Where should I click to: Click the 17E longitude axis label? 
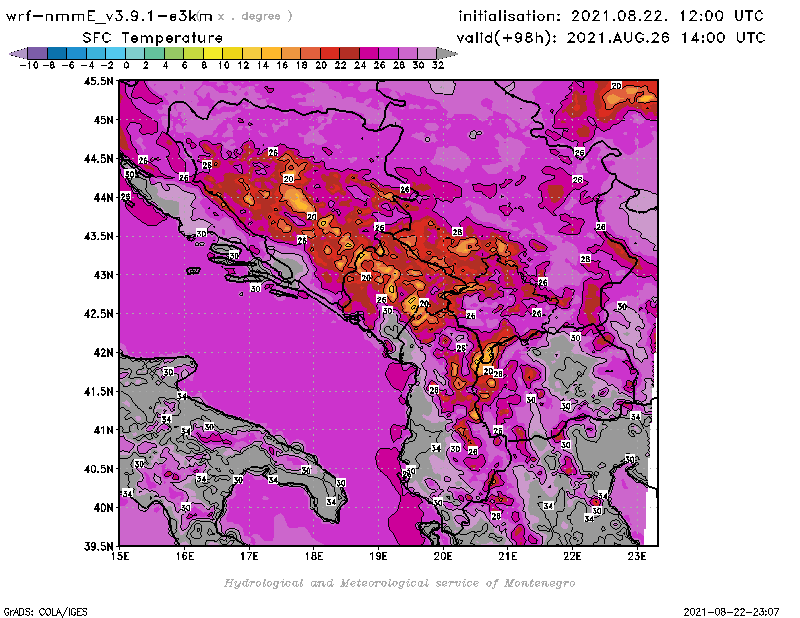[x=249, y=556]
